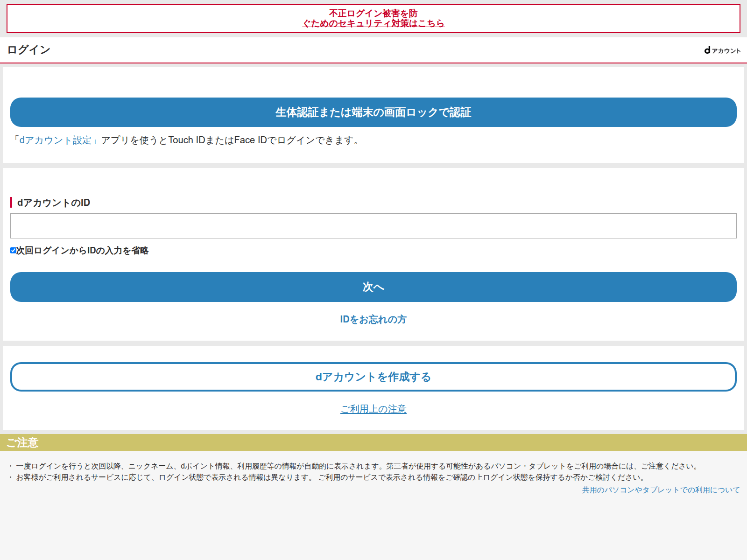
Task: Start biometric authentication login
Action: coord(373,112)
